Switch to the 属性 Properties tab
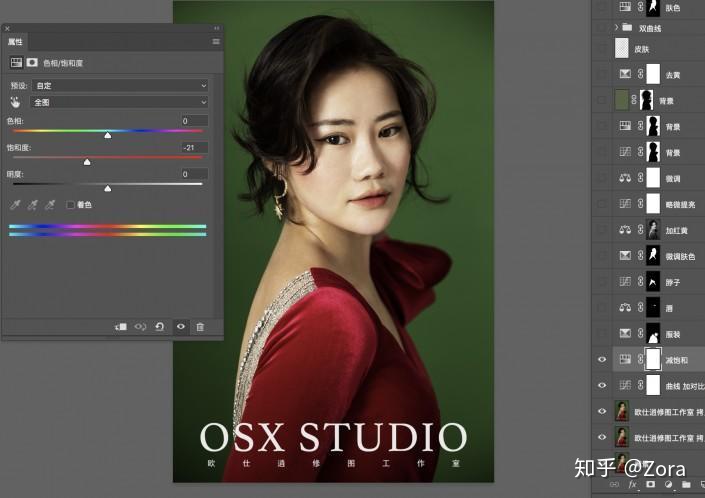The width and height of the screenshot is (705, 498). click(15, 41)
